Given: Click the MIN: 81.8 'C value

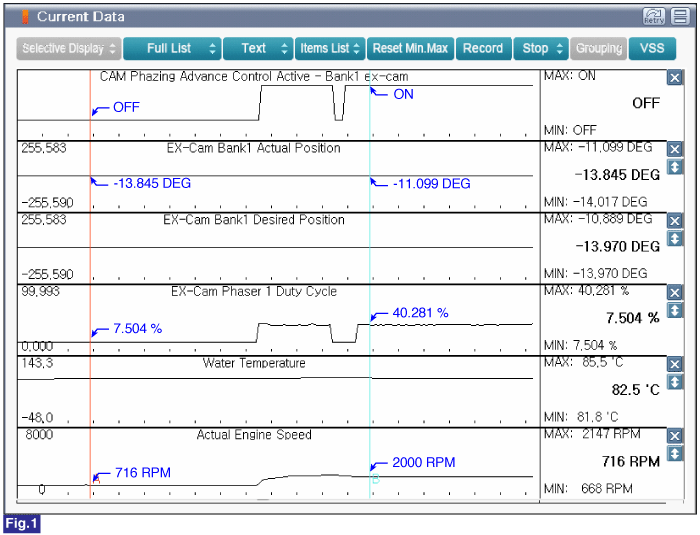Looking at the screenshot, I should coord(581,417).
